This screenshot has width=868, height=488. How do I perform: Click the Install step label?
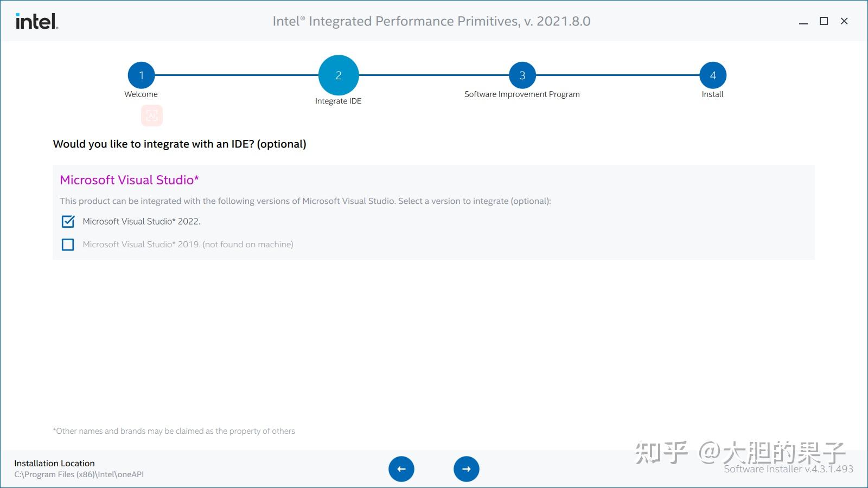click(712, 94)
